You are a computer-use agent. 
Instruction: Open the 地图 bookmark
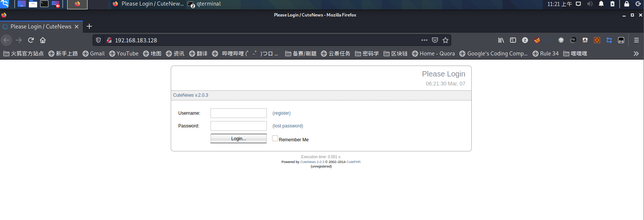pyautogui.click(x=152, y=54)
